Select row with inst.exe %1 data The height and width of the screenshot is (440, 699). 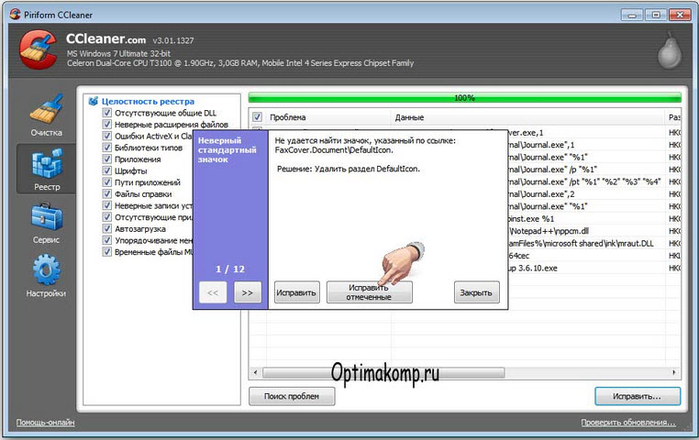point(595,218)
